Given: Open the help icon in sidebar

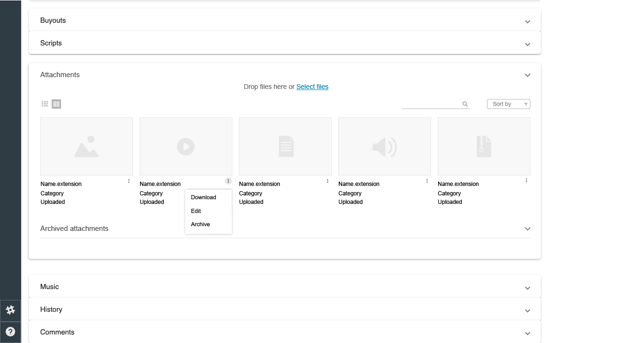Looking at the screenshot, I should click(x=10, y=331).
